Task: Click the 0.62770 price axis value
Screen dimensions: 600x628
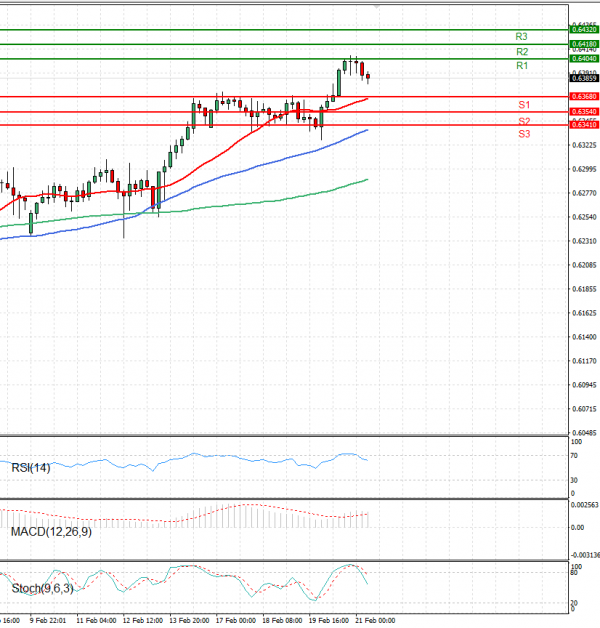Action: tap(584, 193)
